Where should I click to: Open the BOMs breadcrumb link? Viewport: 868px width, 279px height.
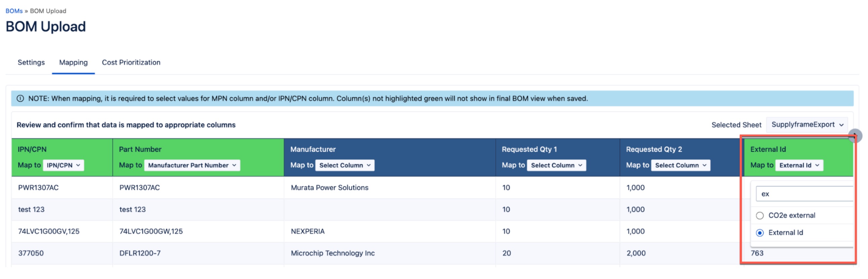click(x=14, y=11)
